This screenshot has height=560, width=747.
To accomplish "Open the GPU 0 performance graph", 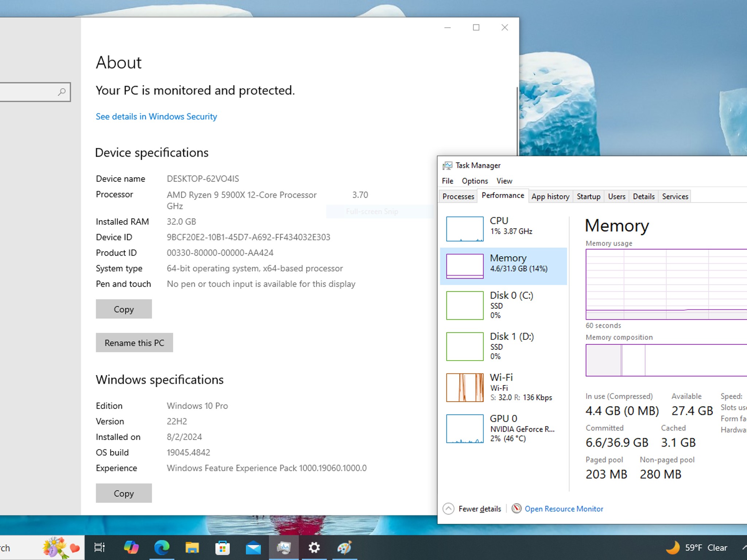I will (465, 429).
